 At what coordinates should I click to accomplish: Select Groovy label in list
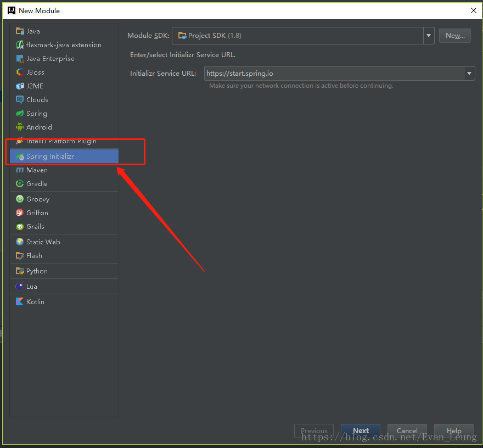coord(38,199)
